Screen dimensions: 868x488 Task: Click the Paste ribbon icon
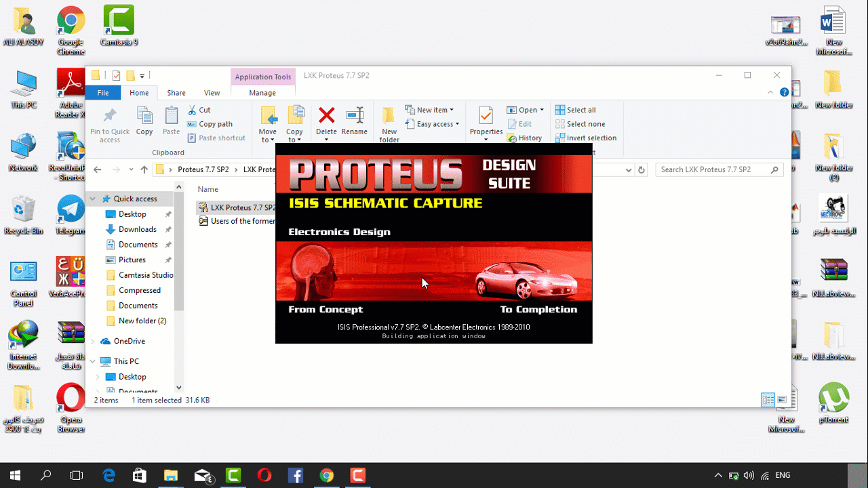(x=172, y=121)
